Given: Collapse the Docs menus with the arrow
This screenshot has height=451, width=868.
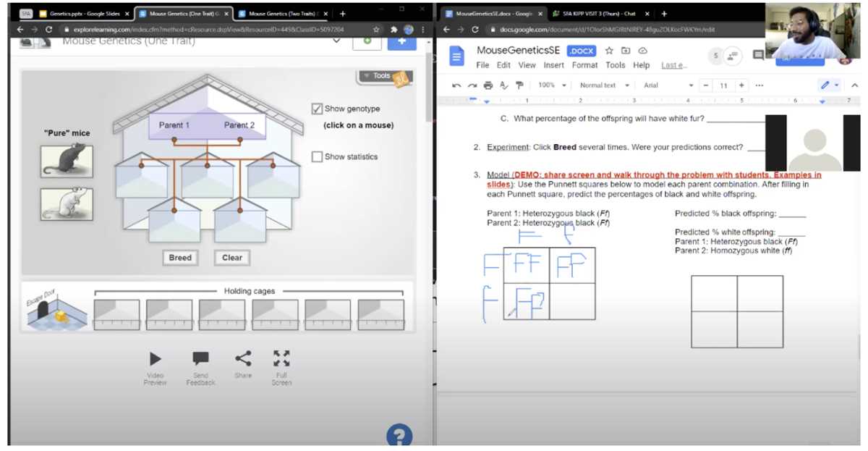Looking at the screenshot, I should [856, 85].
